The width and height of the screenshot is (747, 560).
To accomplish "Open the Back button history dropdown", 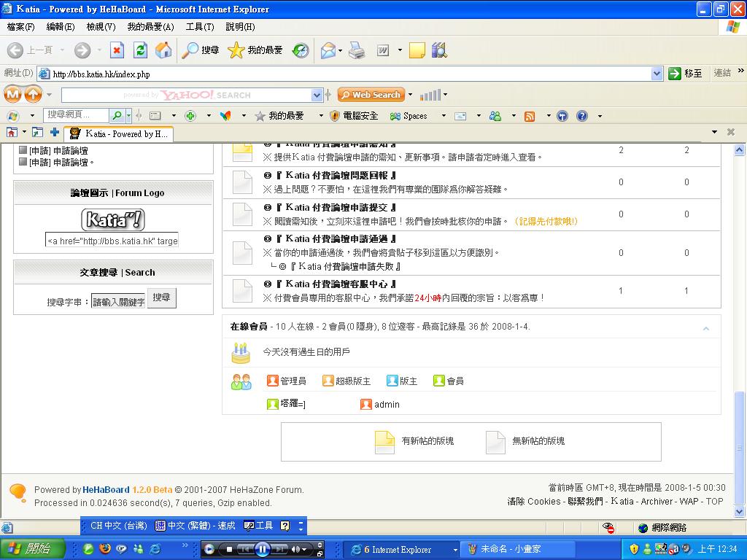I will point(62,50).
